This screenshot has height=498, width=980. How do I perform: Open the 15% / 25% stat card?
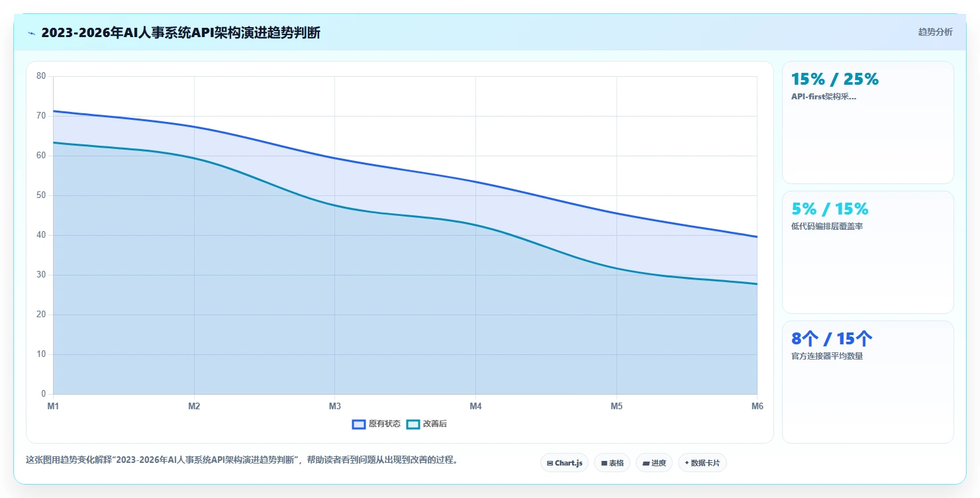[x=867, y=123]
